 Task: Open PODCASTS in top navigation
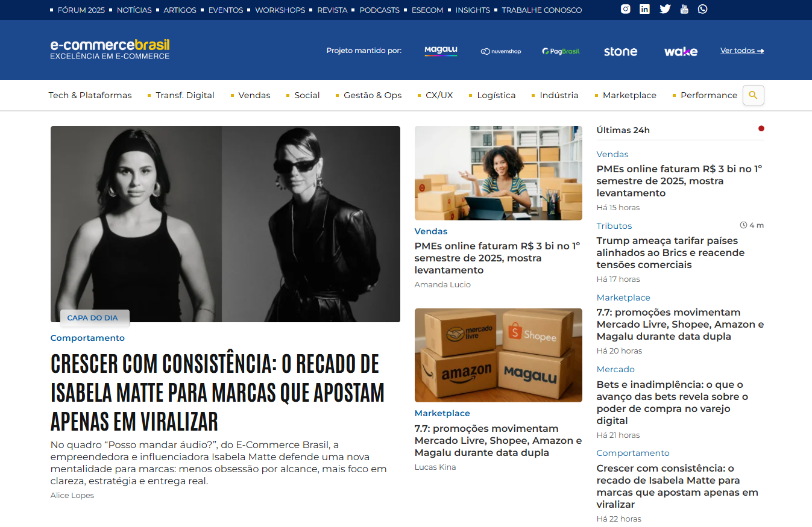pos(379,10)
